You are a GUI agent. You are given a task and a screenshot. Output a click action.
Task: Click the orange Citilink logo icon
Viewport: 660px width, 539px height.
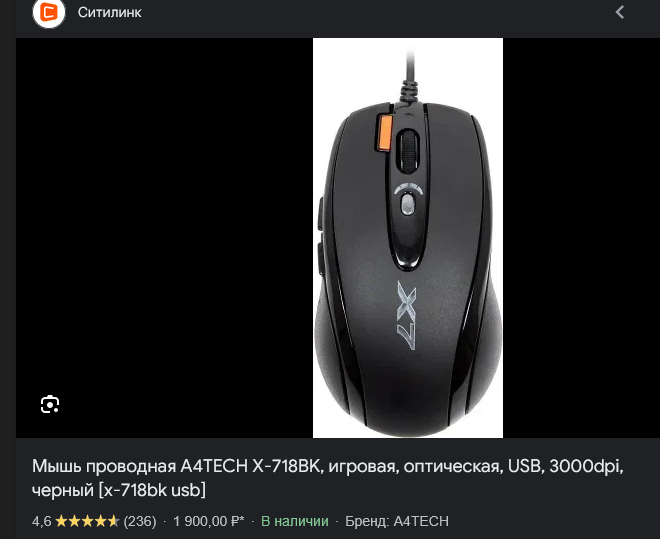pos(49,13)
